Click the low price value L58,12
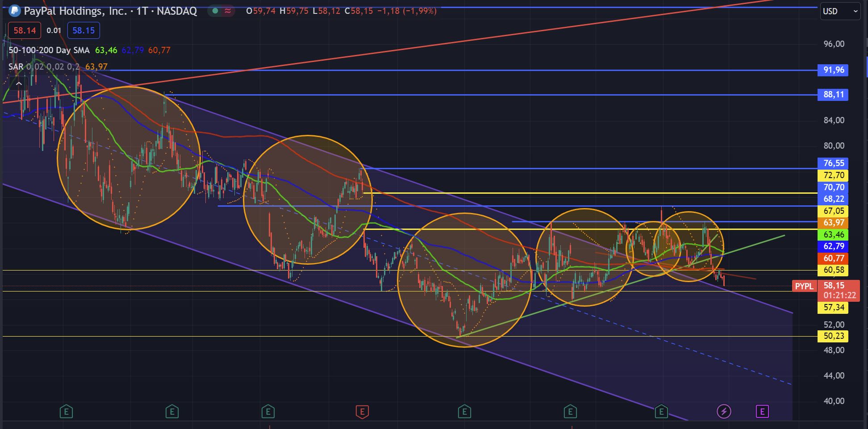 pyautogui.click(x=326, y=11)
